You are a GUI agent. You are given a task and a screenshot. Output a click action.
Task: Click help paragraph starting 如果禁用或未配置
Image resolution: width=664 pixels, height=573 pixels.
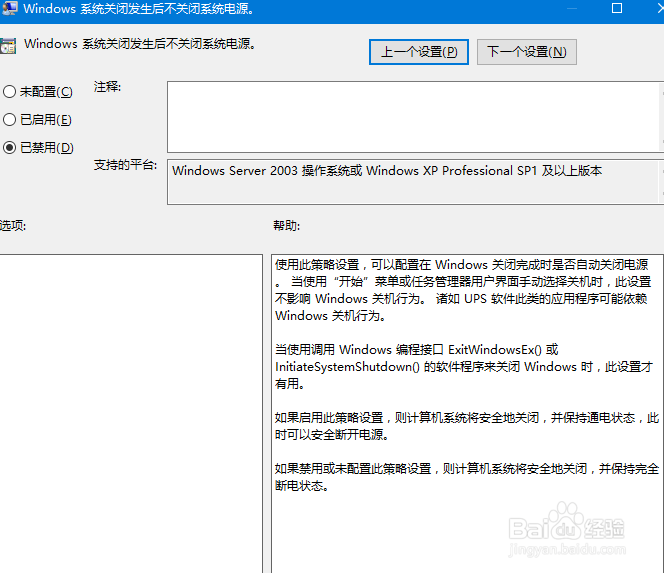tap(467, 477)
